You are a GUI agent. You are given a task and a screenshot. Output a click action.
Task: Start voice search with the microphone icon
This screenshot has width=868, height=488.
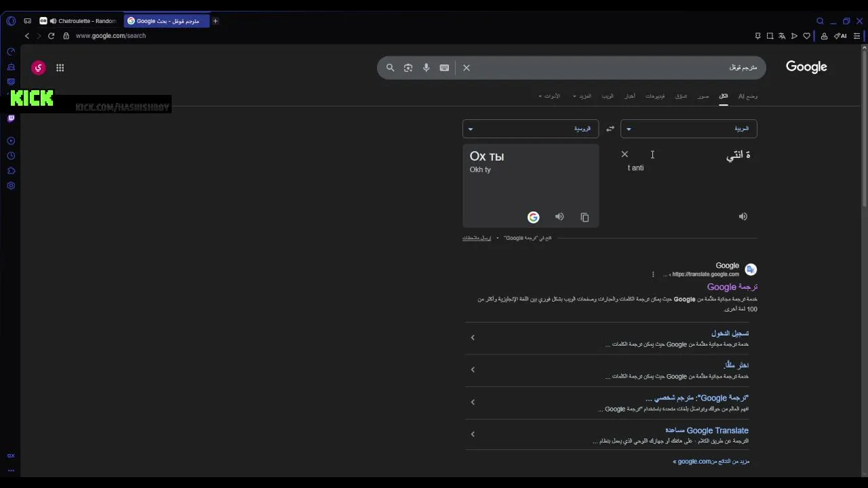pyautogui.click(x=427, y=68)
